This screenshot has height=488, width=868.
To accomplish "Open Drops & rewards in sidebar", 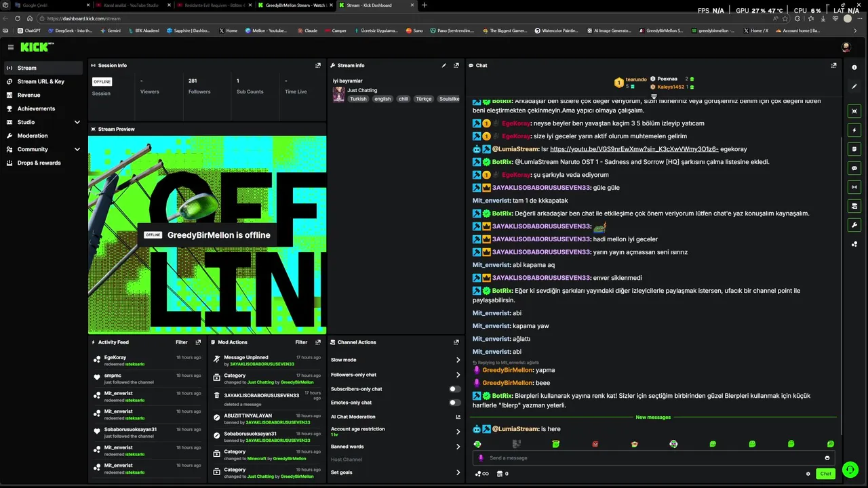I will (42, 163).
